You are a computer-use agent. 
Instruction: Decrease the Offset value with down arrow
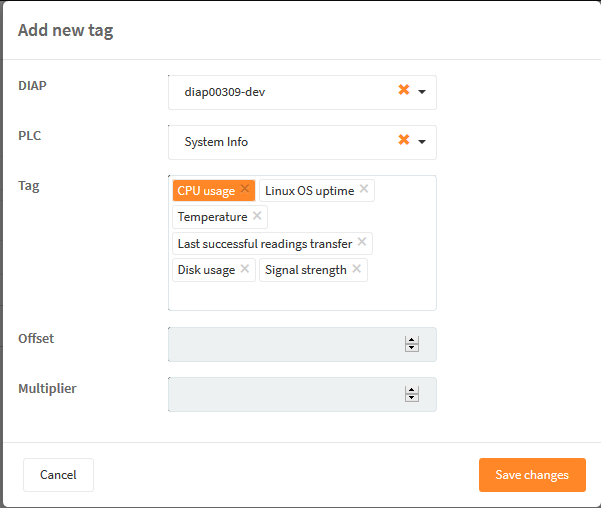(x=412, y=348)
